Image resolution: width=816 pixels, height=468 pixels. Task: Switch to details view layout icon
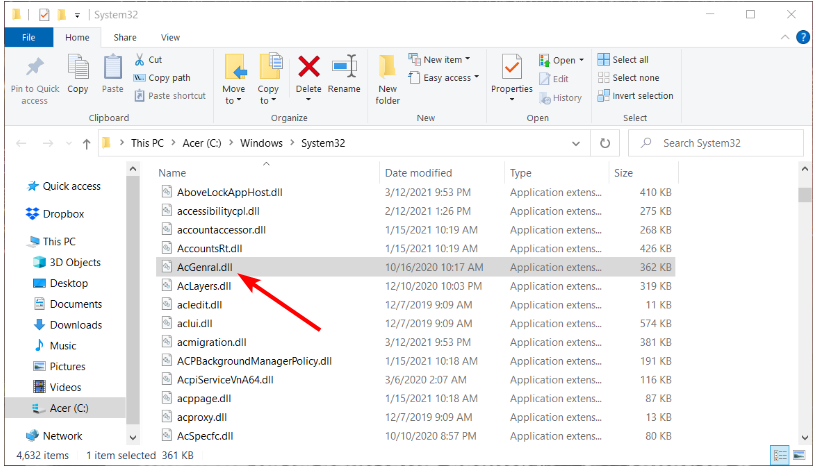pyautogui.click(x=780, y=456)
